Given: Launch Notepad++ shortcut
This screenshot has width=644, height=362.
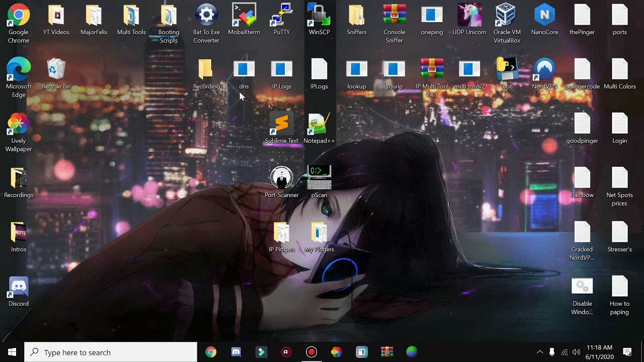Looking at the screenshot, I should [x=319, y=124].
